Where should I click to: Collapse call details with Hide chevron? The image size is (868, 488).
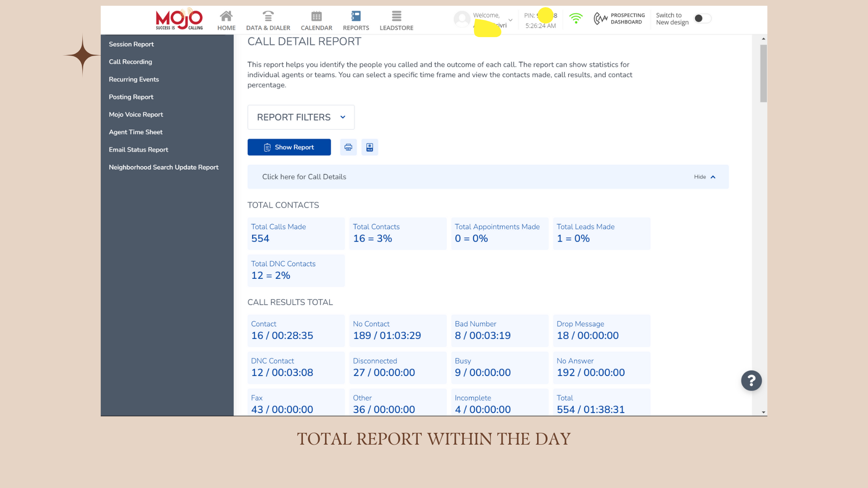click(713, 177)
